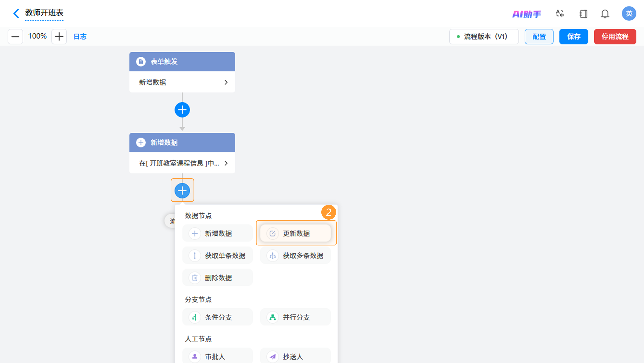Go back using the blue back arrow
This screenshot has height=363, width=644.
tap(16, 13)
